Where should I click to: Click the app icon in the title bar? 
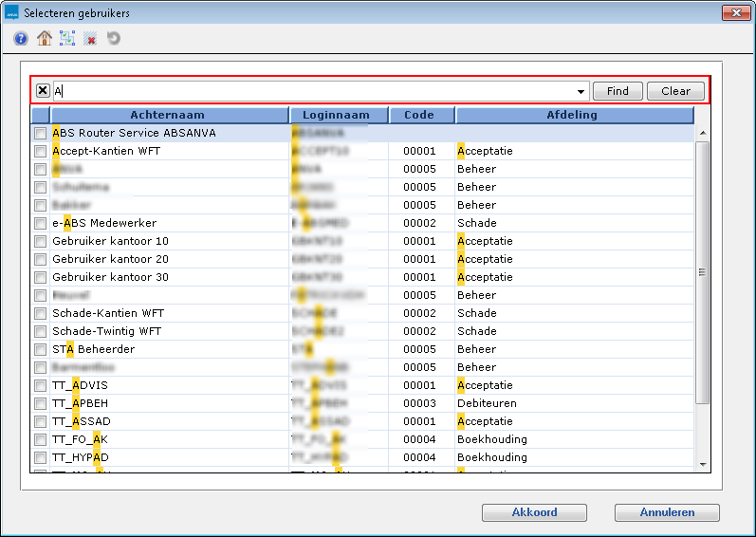12,12
